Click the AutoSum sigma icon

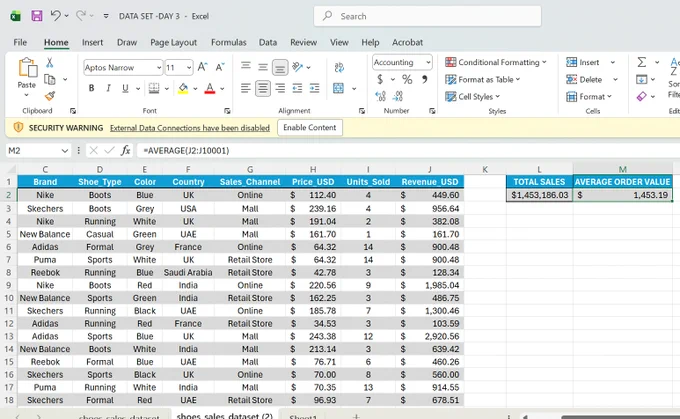[642, 62]
